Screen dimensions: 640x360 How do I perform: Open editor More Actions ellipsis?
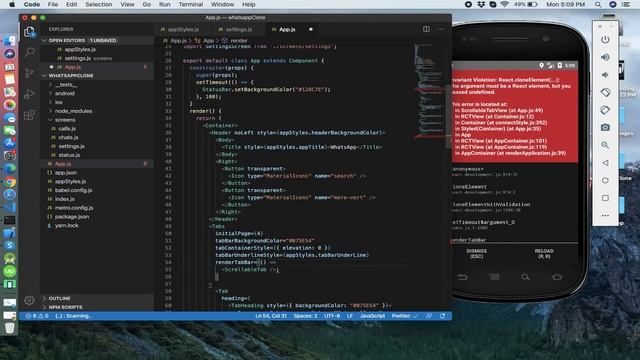tap(440, 29)
